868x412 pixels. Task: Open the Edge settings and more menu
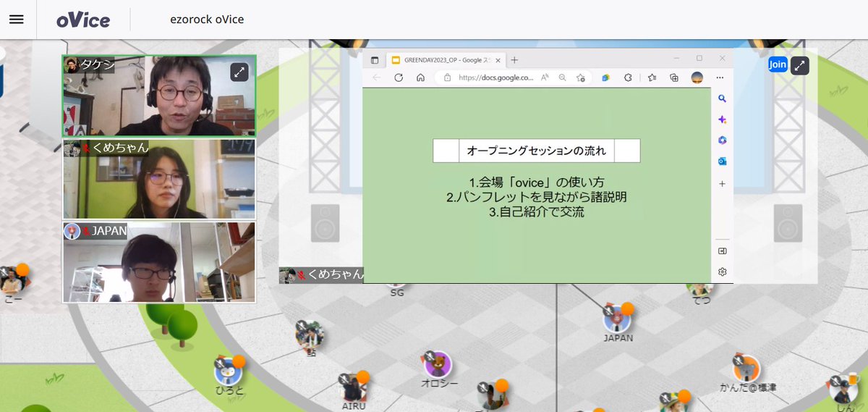(720, 77)
